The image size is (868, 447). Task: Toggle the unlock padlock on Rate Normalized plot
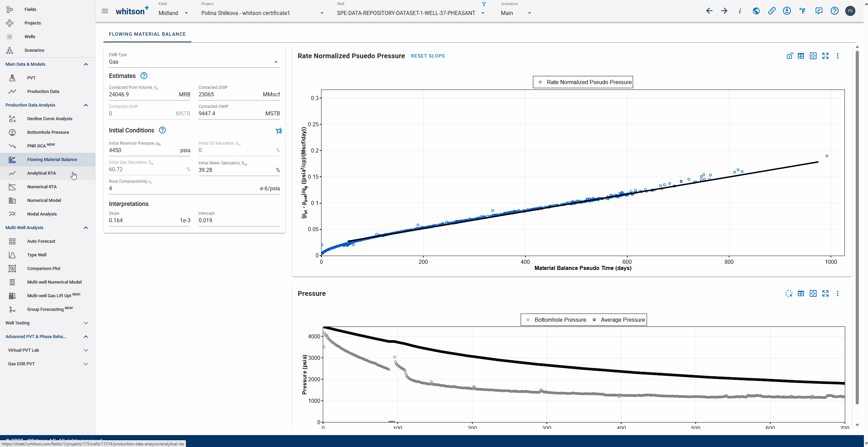click(790, 56)
